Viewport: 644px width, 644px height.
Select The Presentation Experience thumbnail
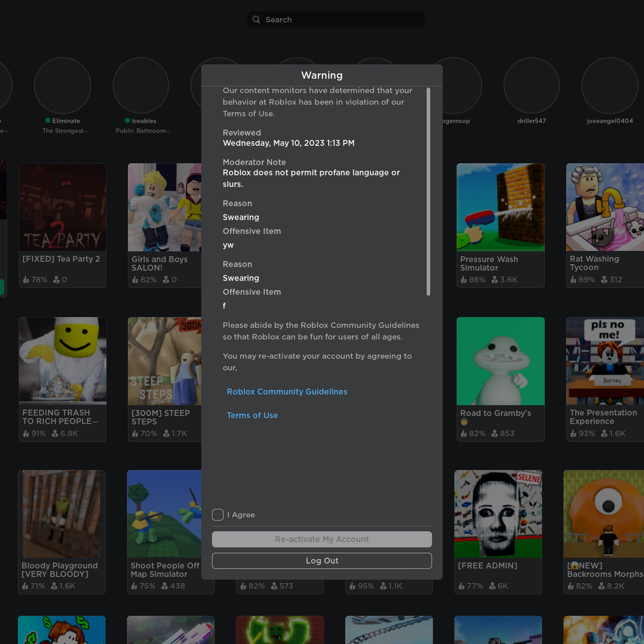[x=605, y=361]
